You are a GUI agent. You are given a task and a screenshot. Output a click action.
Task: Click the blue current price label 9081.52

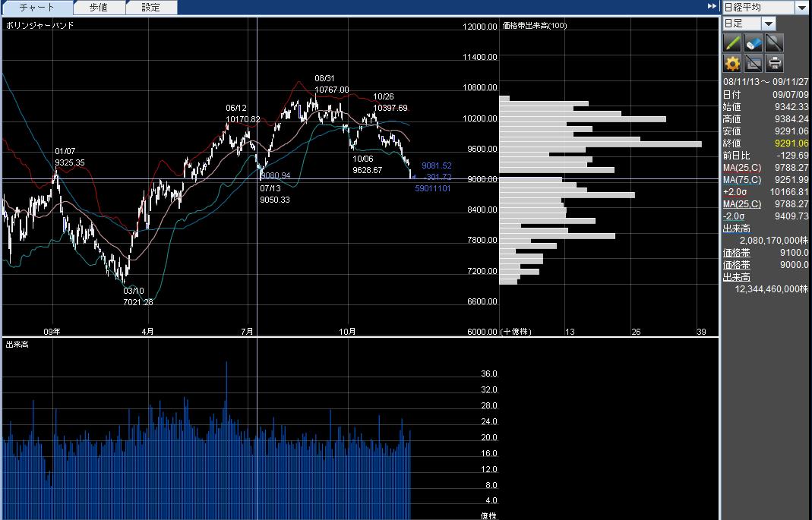coord(437,165)
